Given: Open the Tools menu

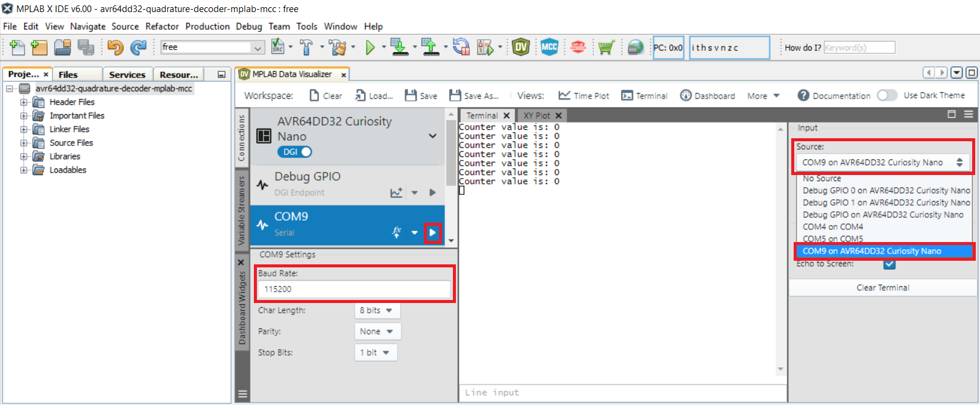Looking at the screenshot, I should (306, 27).
